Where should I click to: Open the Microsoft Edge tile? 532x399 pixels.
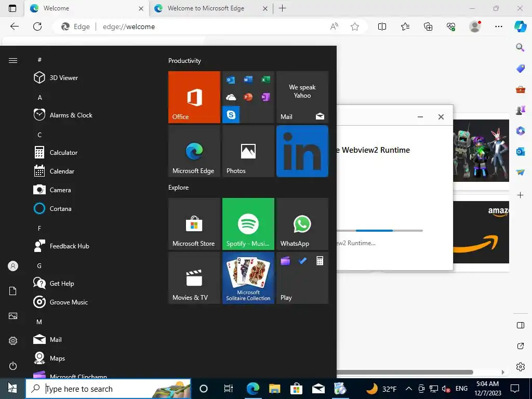tap(194, 151)
